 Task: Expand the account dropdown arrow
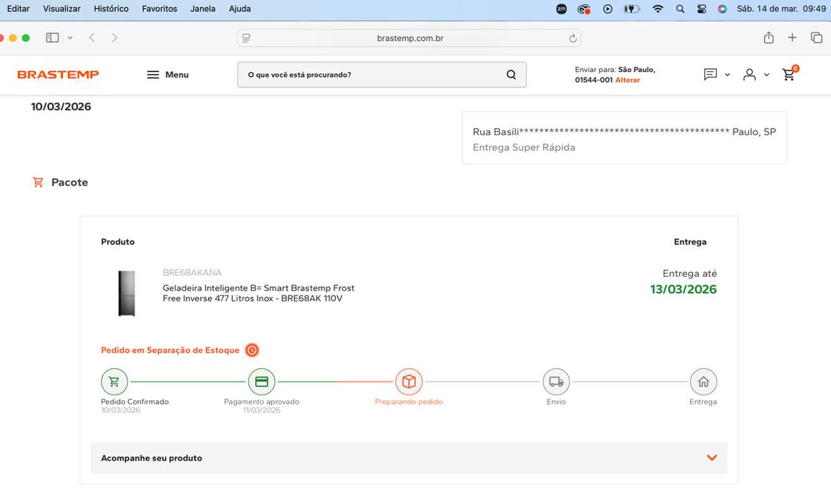pyautogui.click(x=767, y=75)
